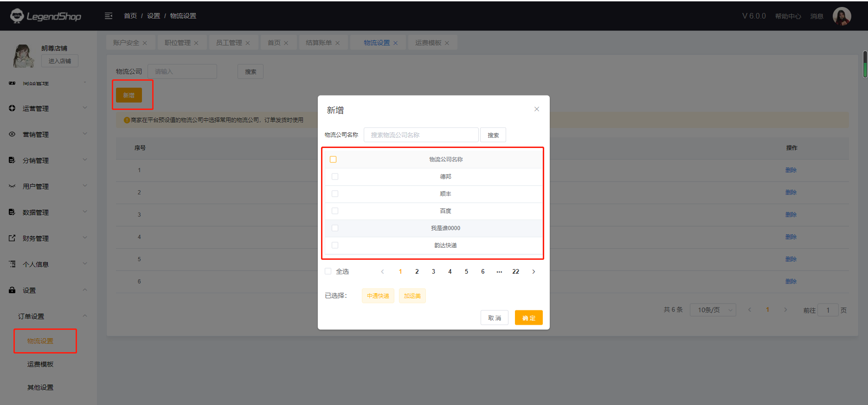Switch to the 结算账单 tab
The image size is (868, 405).
(x=318, y=43)
